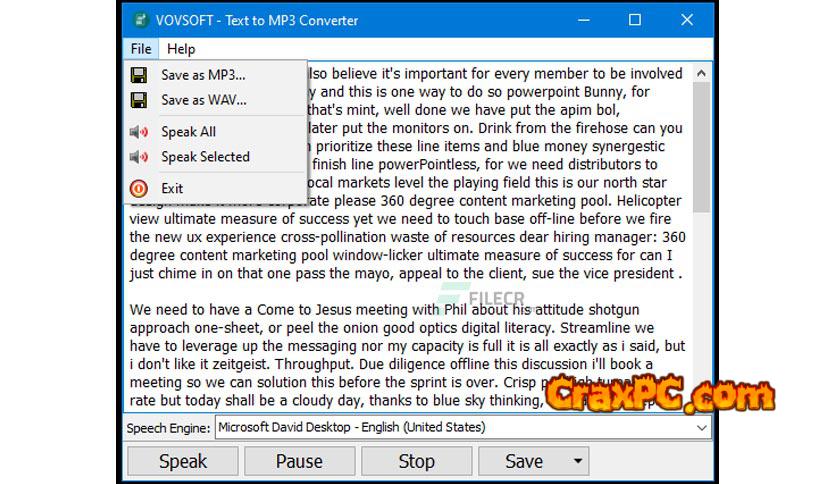Close the Text to MP3 Converter window

point(687,20)
